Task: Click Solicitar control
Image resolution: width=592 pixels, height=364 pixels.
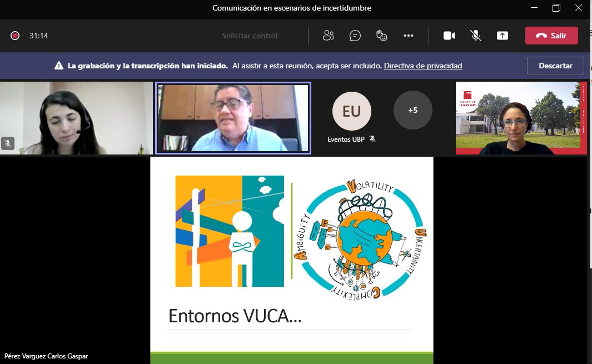Action: pyautogui.click(x=249, y=35)
